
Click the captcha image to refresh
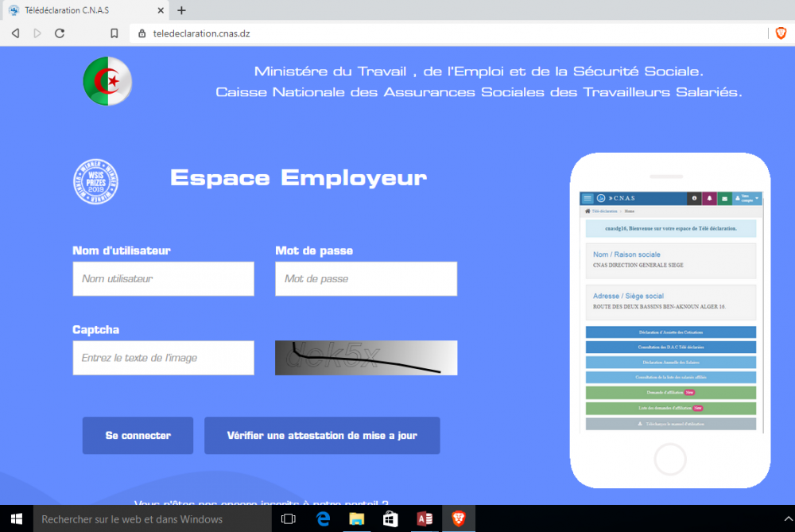pos(366,358)
